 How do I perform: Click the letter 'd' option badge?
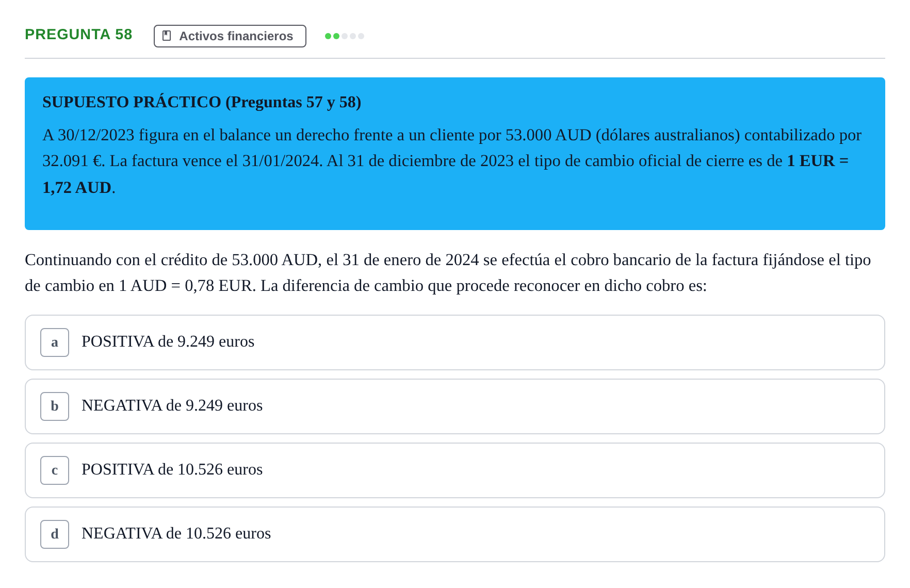point(55,534)
